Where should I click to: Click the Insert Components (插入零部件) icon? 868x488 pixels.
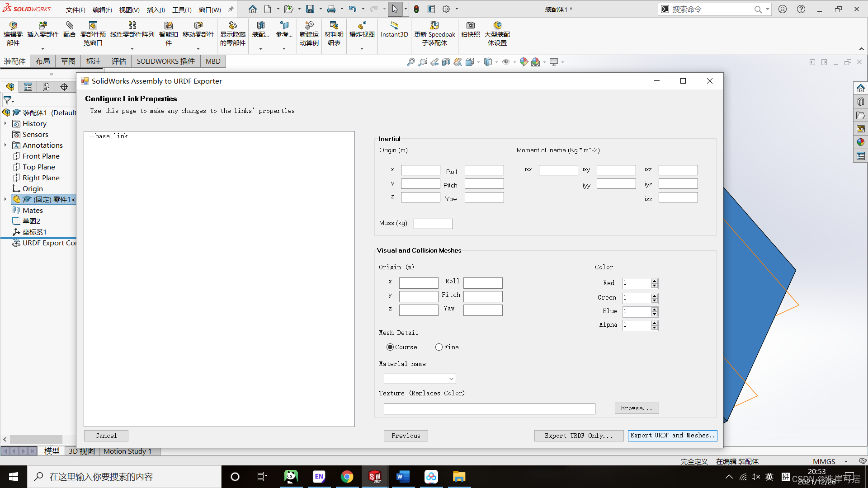(x=43, y=26)
